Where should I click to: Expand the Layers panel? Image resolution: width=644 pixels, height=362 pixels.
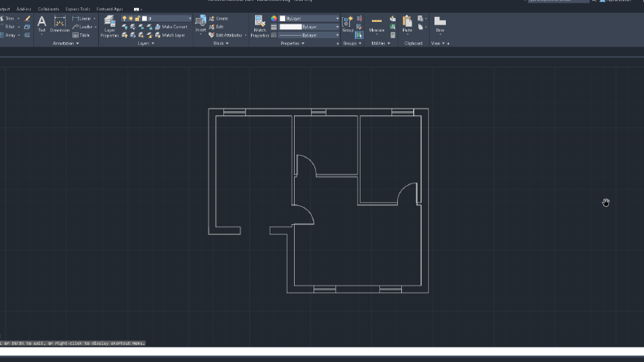(146, 43)
